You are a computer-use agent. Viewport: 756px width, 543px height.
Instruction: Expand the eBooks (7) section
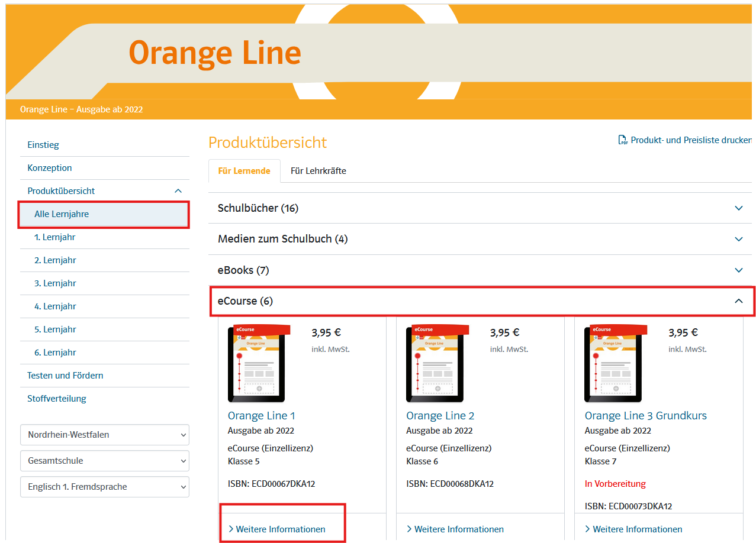tap(738, 270)
